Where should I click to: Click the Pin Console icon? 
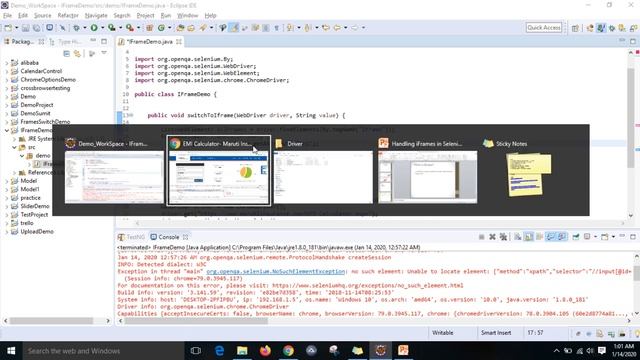tap(576, 237)
